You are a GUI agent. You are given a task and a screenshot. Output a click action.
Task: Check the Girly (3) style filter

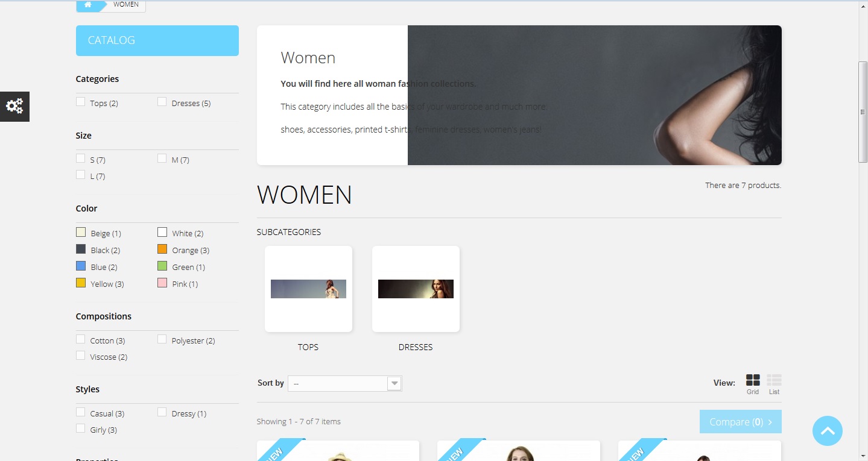click(x=81, y=428)
